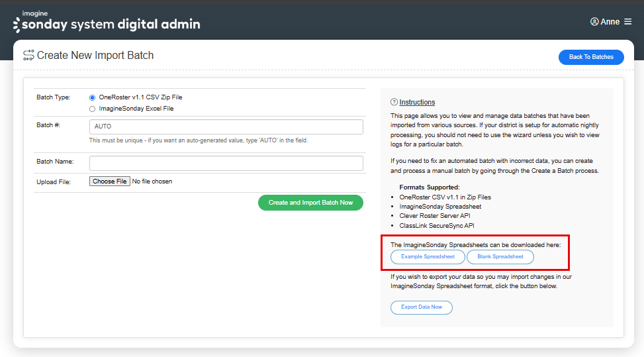Click the Batch Name text field
644x357 pixels.
click(x=226, y=163)
